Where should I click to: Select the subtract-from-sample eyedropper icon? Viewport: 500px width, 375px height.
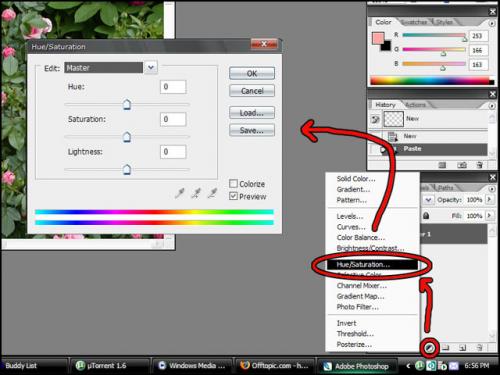click(212, 193)
